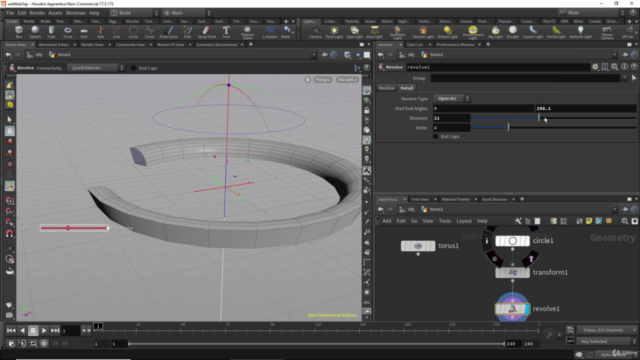Click the red viewport HUD slider handle
The height and width of the screenshot is (360, 640).
click(x=68, y=228)
